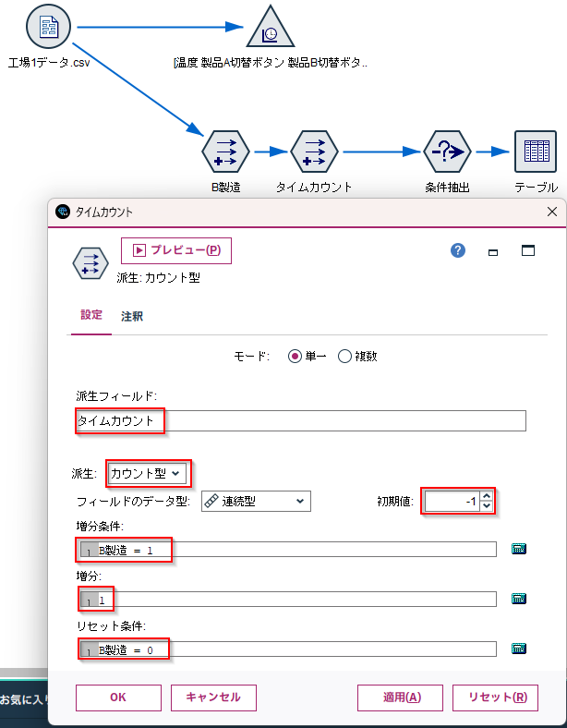Select the タイムカウント derive node on canvas

[314, 152]
